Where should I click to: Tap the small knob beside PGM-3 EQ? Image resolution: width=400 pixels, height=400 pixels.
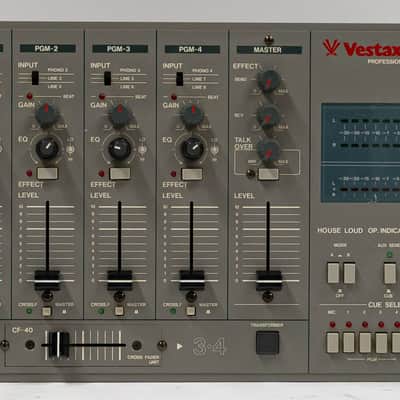click(142, 150)
